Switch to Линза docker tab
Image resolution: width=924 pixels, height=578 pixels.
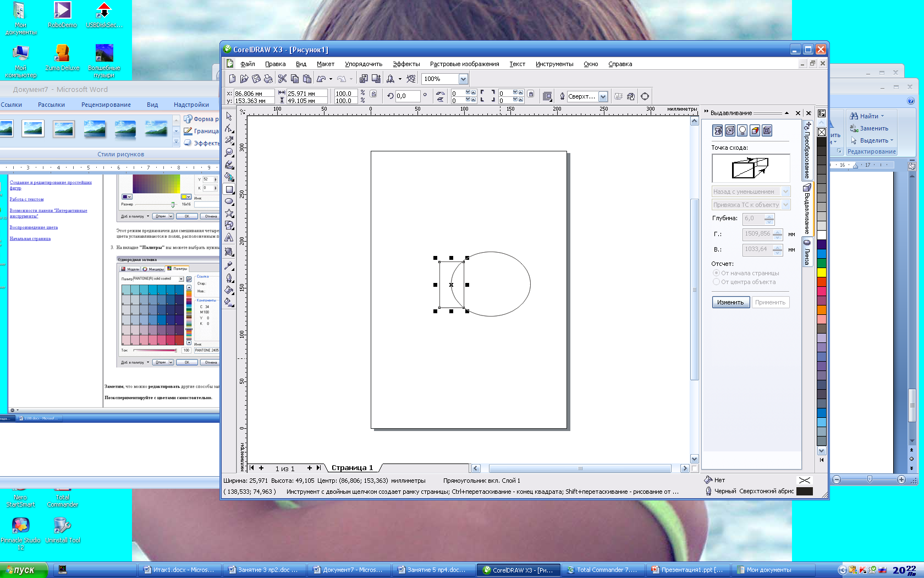807,252
